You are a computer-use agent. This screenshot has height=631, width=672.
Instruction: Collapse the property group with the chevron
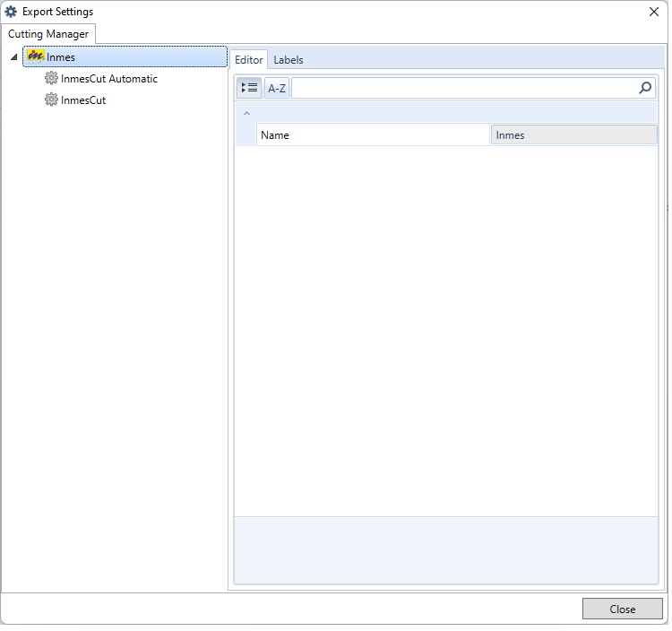pyautogui.click(x=247, y=114)
